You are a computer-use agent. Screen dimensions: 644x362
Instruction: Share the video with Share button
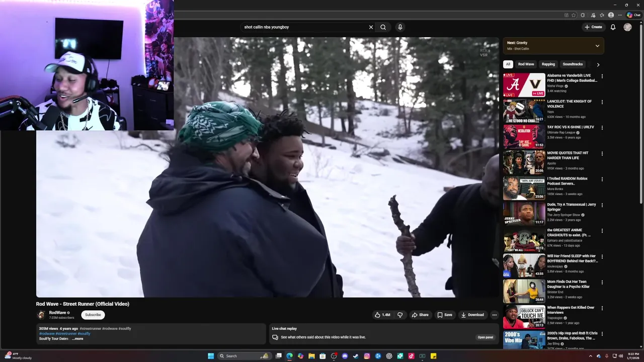(x=420, y=315)
